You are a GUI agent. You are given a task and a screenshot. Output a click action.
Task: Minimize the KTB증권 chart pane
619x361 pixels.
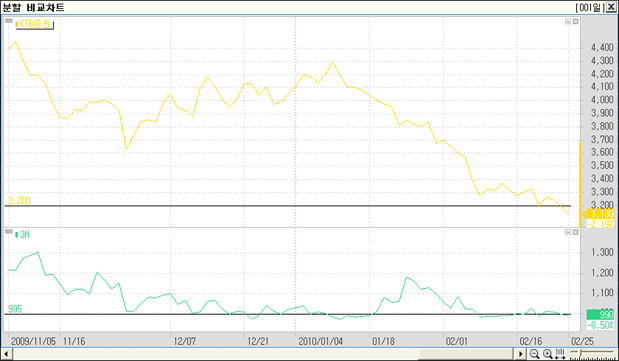(568, 21)
